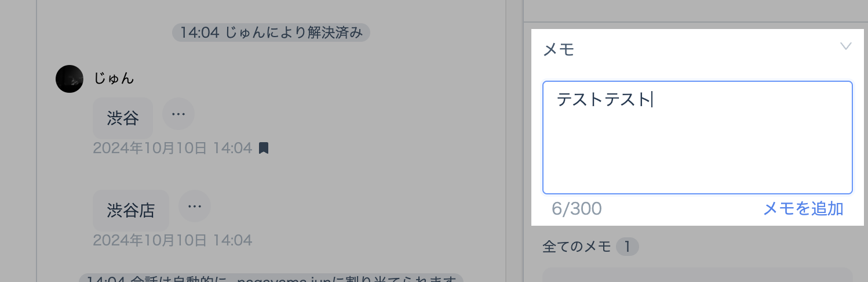Viewport: 868px width, 282px height.
Task: Click the 6/300 character counter
Action: tap(577, 209)
